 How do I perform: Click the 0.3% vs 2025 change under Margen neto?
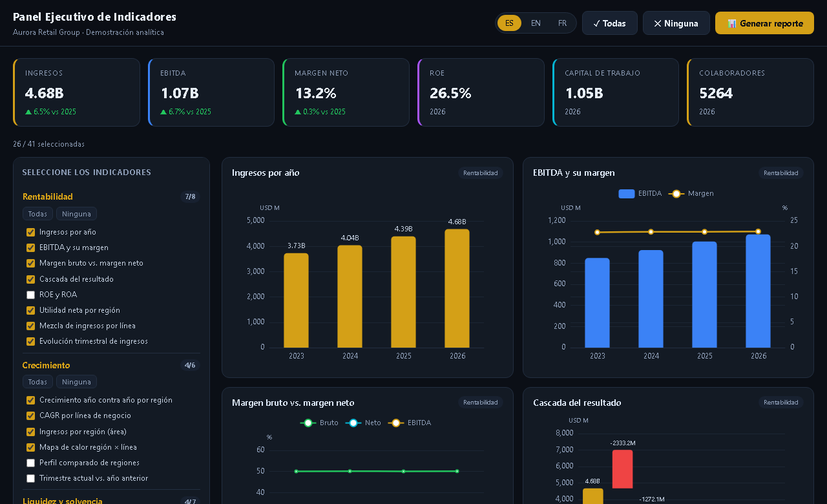(x=320, y=112)
